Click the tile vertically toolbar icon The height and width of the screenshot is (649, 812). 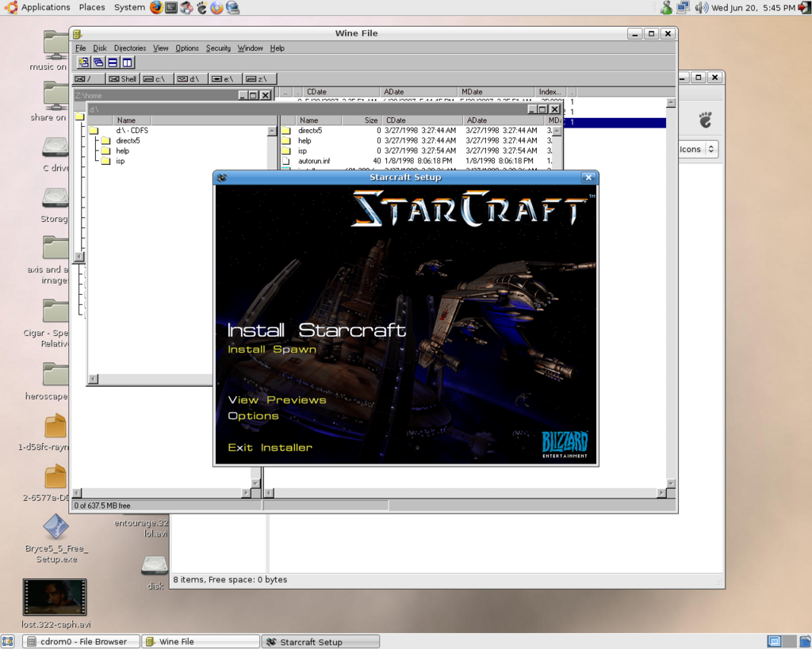pyautogui.click(x=127, y=63)
